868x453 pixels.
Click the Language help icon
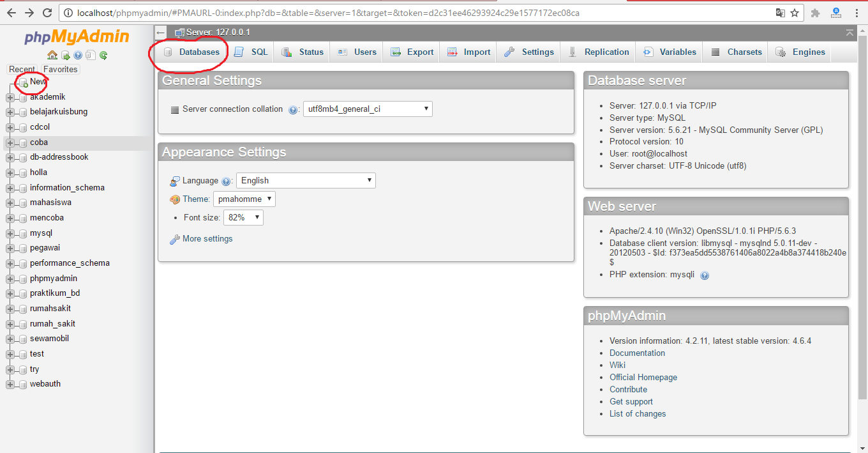[226, 181]
